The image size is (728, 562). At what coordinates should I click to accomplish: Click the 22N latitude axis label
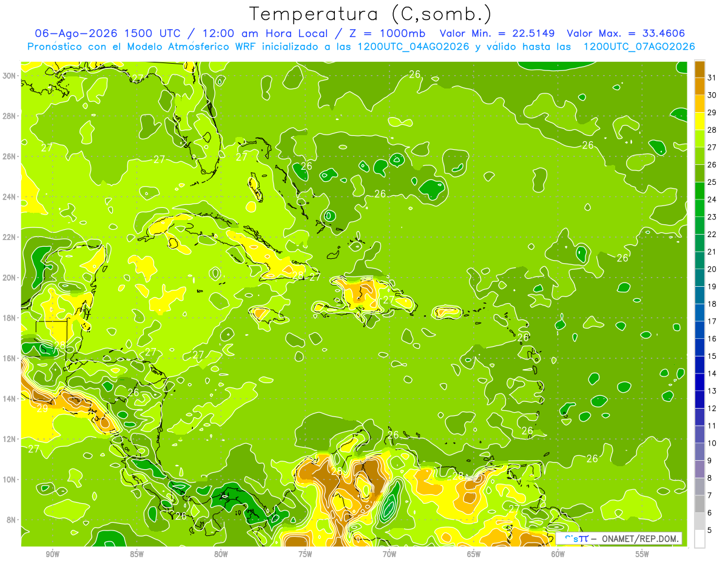10,237
